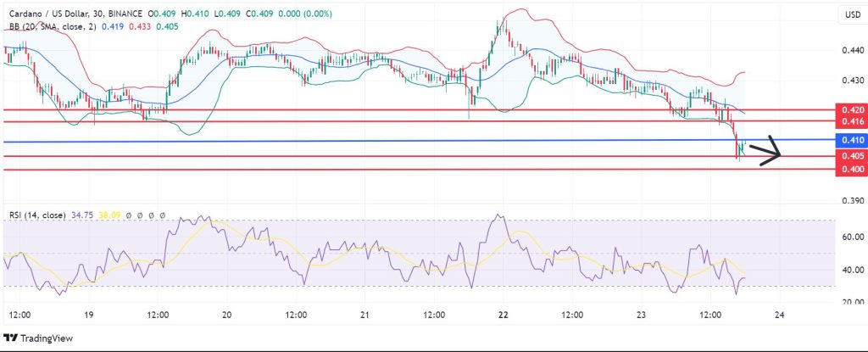868x352 pixels.
Task: Click the black arrow drawing on chart
Action: coord(765,151)
